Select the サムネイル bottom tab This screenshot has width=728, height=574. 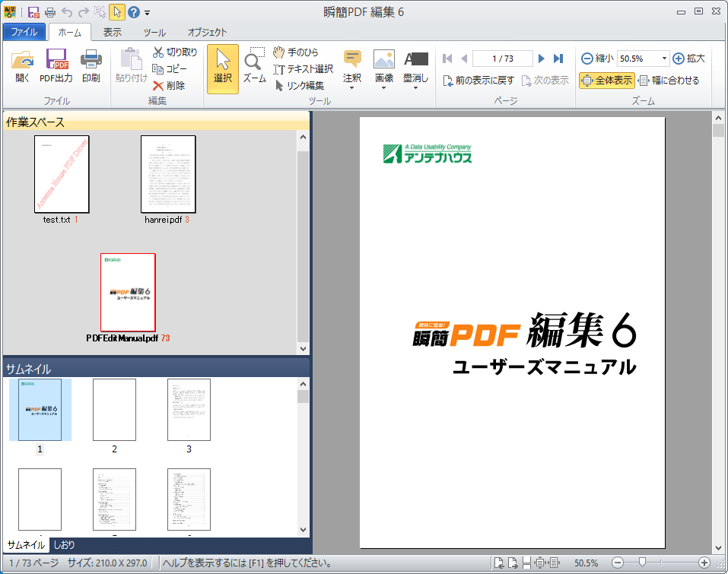[x=26, y=545]
